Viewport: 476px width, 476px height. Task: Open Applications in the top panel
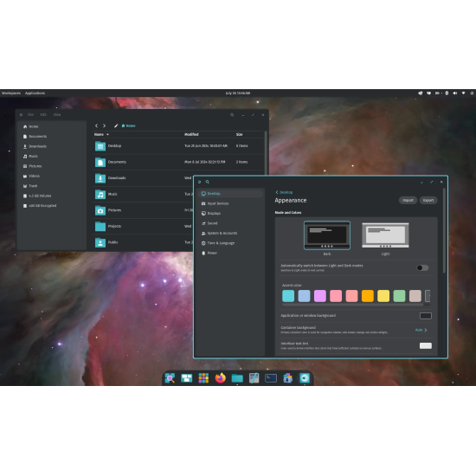(x=35, y=93)
